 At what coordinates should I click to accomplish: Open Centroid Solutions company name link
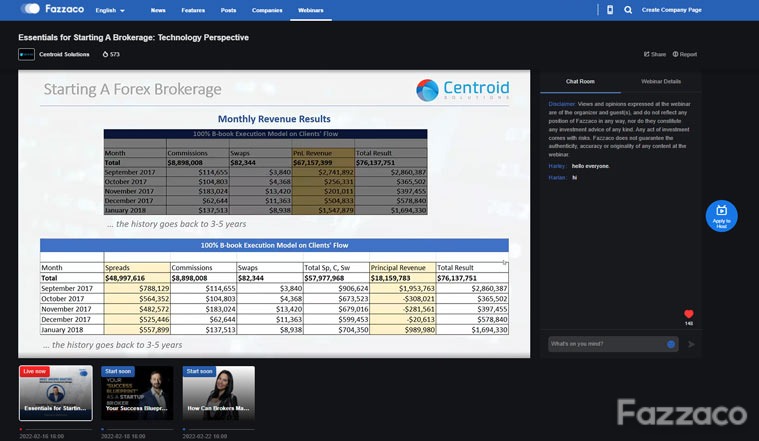click(64, 54)
